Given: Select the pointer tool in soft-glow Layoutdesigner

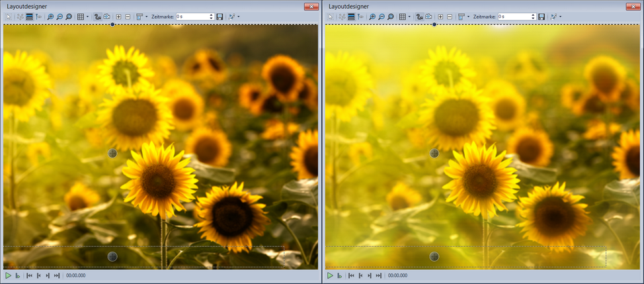Looking at the screenshot, I should tap(330, 17).
